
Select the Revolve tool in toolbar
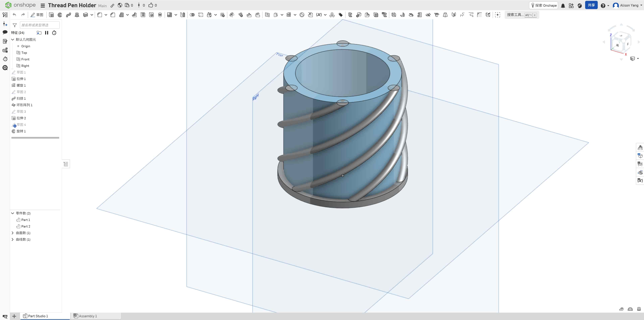pos(60,15)
